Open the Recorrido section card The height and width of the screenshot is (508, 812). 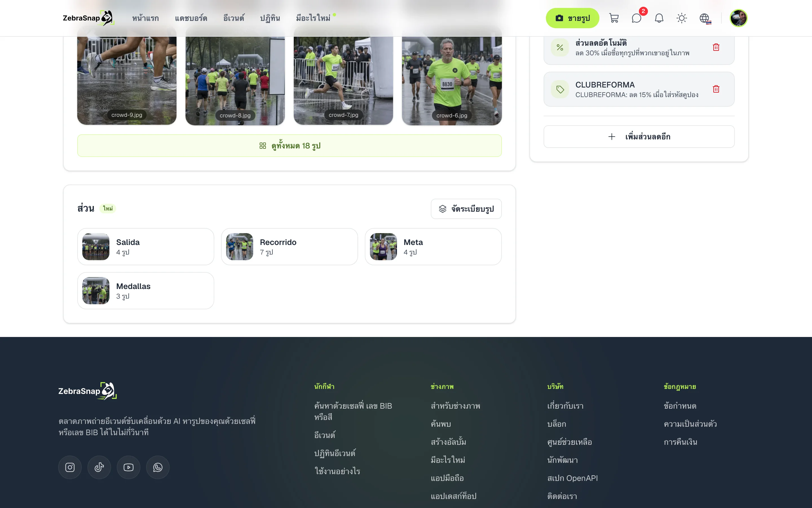[x=289, y=247]
